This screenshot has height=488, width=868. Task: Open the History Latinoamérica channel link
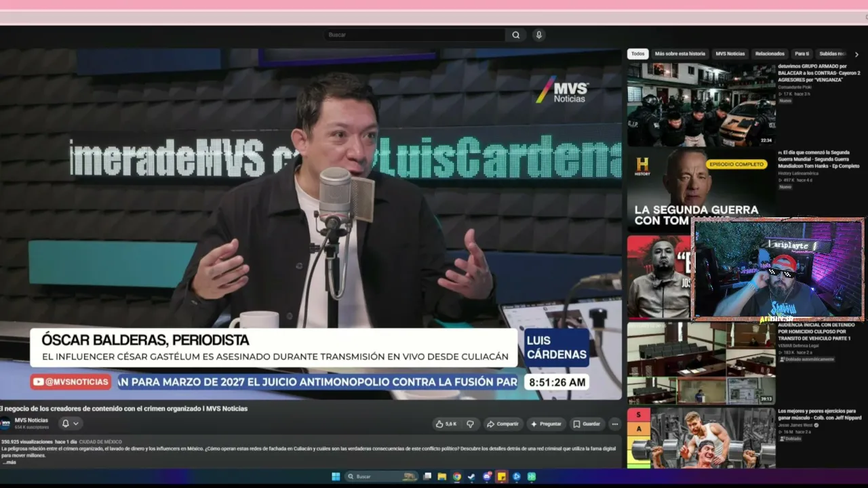click(x=798, y=174)
